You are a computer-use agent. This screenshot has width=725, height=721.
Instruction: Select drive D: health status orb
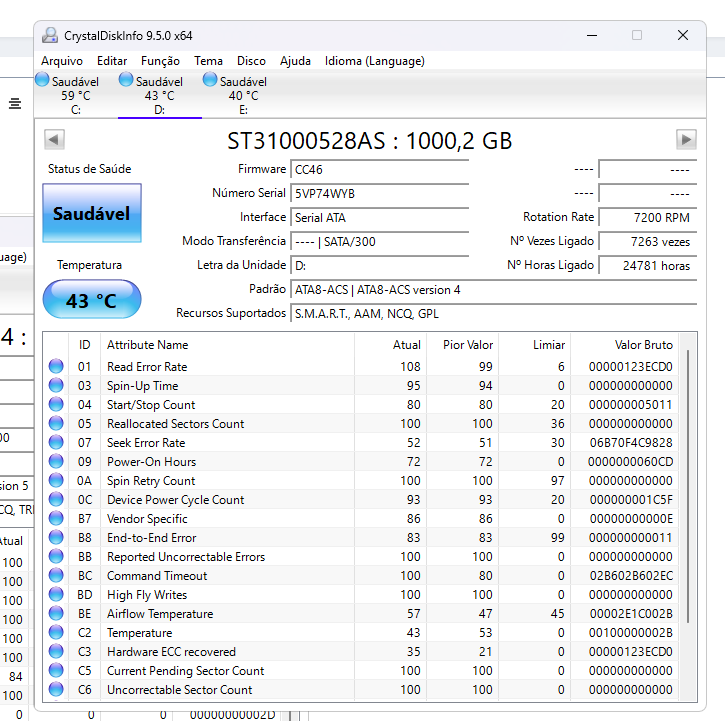point(126,80)
